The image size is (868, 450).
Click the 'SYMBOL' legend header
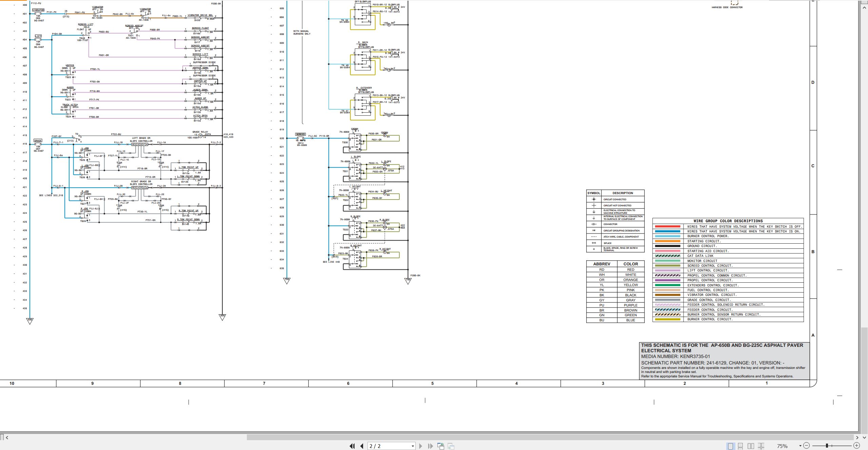[594, 193]
